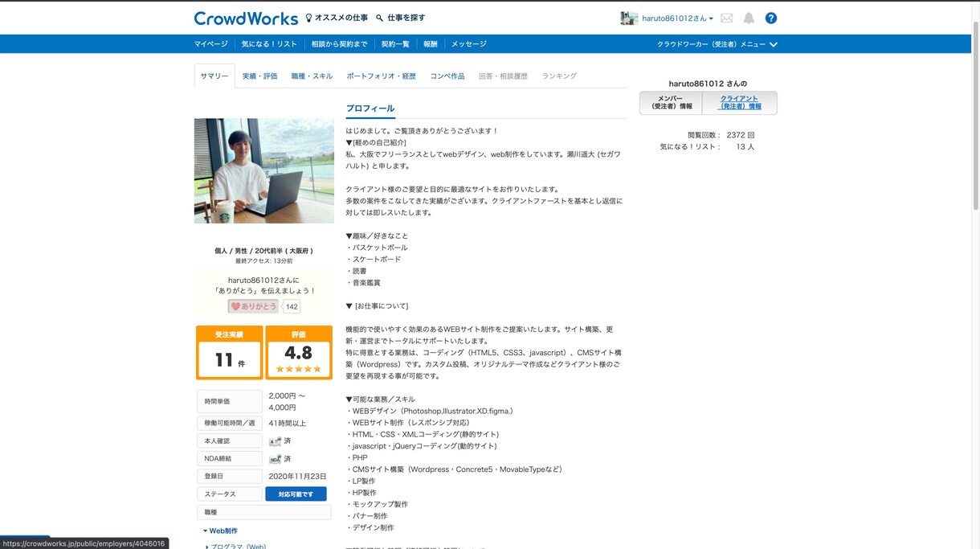This screenshot has height=549, width=980.
Task: Click the ステータス label
Action: pos(230,494)
